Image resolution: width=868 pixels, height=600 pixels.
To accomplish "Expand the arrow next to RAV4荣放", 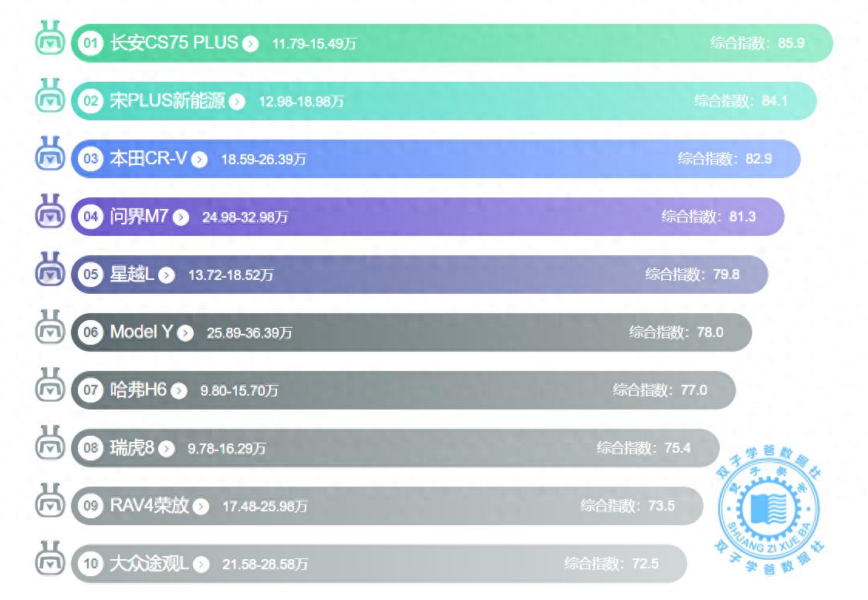I will [201, 507].
